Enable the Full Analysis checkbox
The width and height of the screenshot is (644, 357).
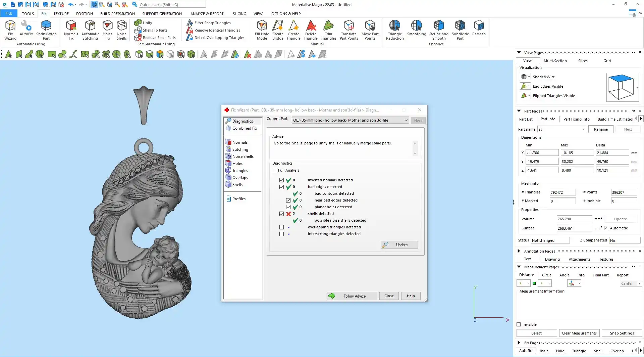[x=275, y=170]
